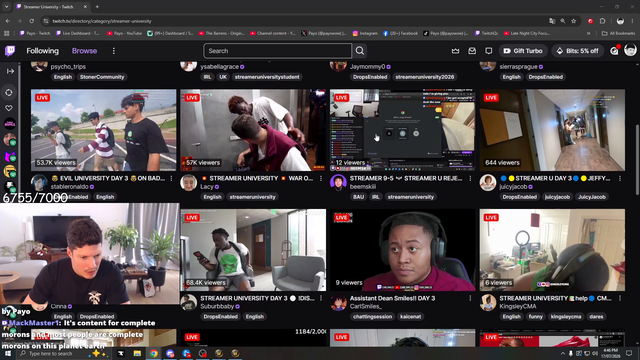Open the Chrome extensions puzzle icon
640x360 pixels.
click(603, 21)
